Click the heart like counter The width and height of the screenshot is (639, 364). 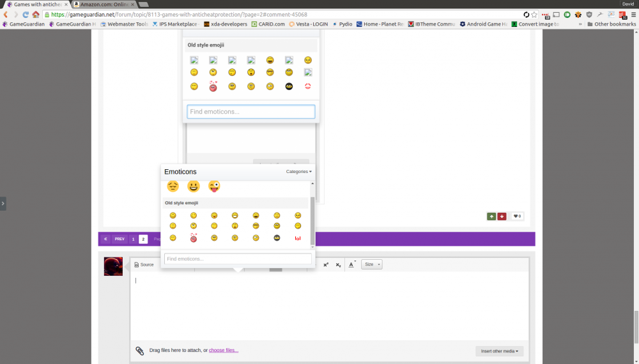coord(517,216)
